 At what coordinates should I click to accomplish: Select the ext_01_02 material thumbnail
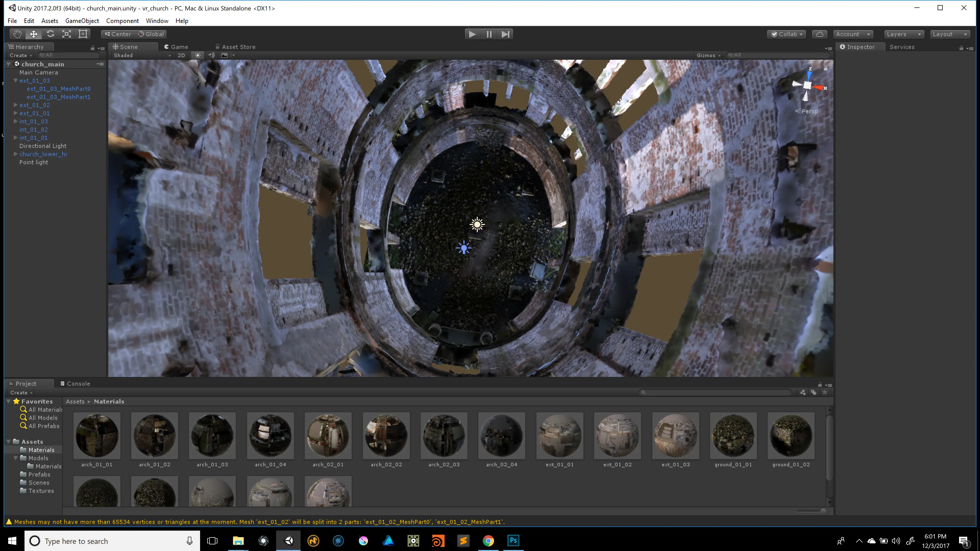click(x=617, y=435)
